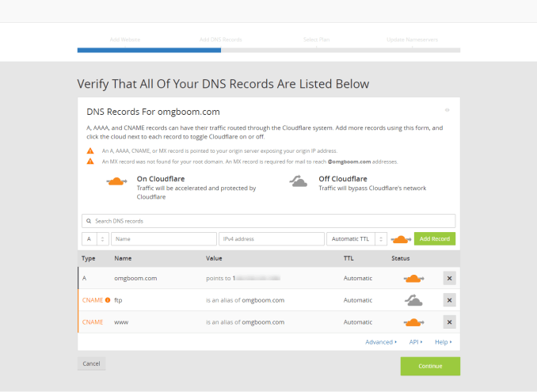Click the 'points to' value of the A record
The height and width of the screenshot is (392, 537).
[x=243, y=278]
